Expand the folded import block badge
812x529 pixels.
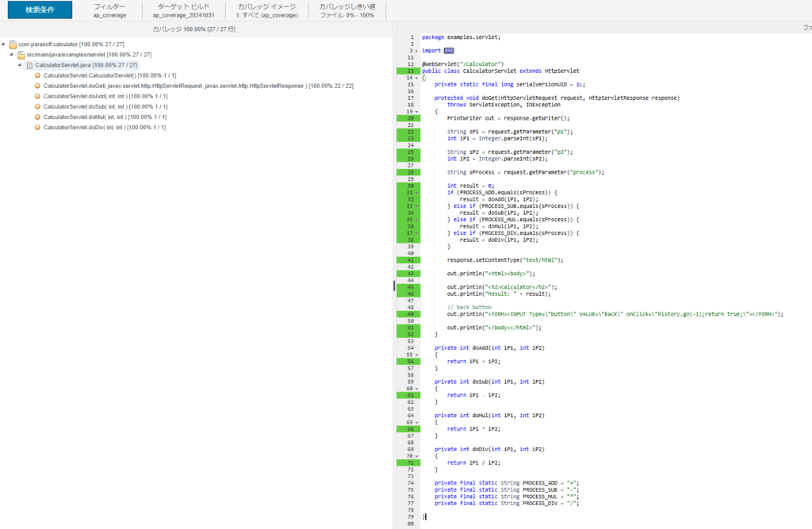pyautogui.click(x=449, y=51)
